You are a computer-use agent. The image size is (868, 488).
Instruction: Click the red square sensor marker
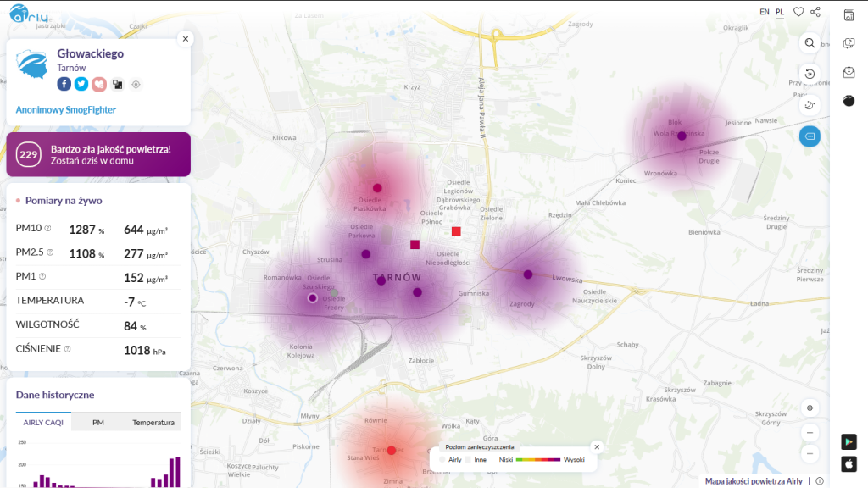click(456, 231)
